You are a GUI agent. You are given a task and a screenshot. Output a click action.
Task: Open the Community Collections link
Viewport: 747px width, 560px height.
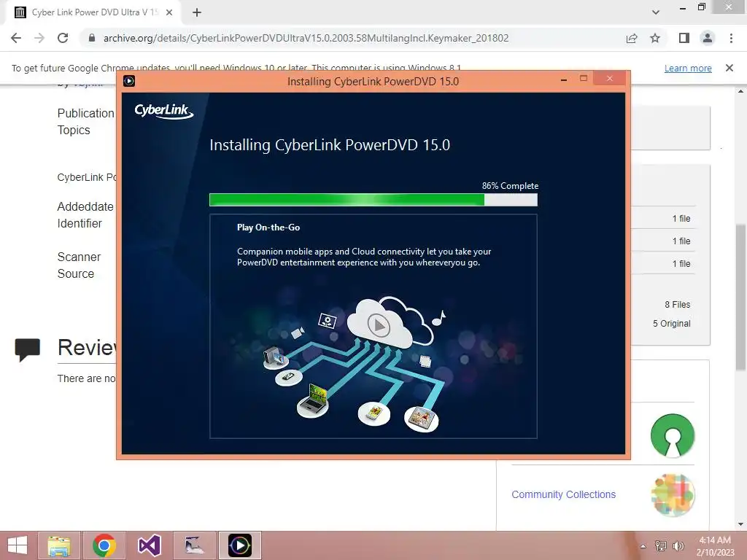tap(564, 494)
